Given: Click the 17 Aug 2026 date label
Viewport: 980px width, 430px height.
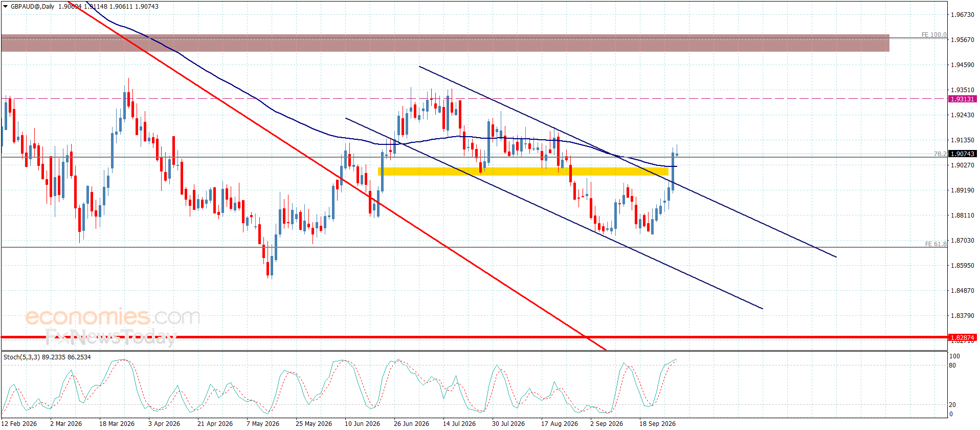Looking at the screenshot, I should click(x=560, y=424).
